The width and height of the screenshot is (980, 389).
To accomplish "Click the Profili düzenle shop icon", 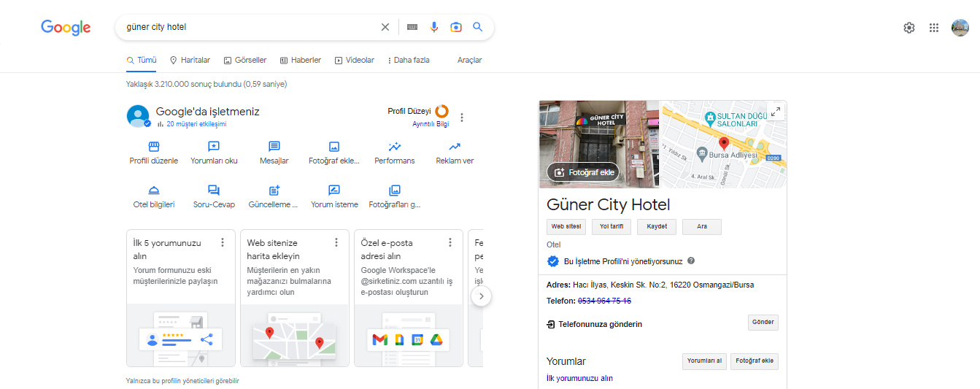I will coord(154,147).
